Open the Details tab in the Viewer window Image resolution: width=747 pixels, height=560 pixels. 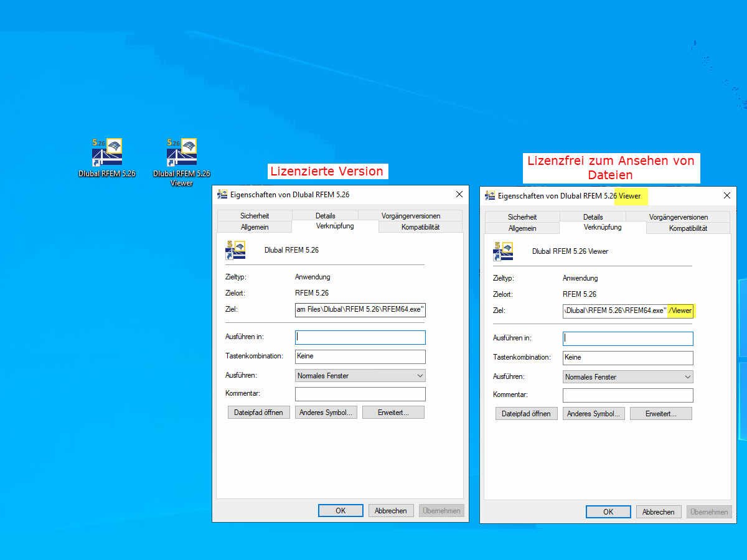[593, 217]
